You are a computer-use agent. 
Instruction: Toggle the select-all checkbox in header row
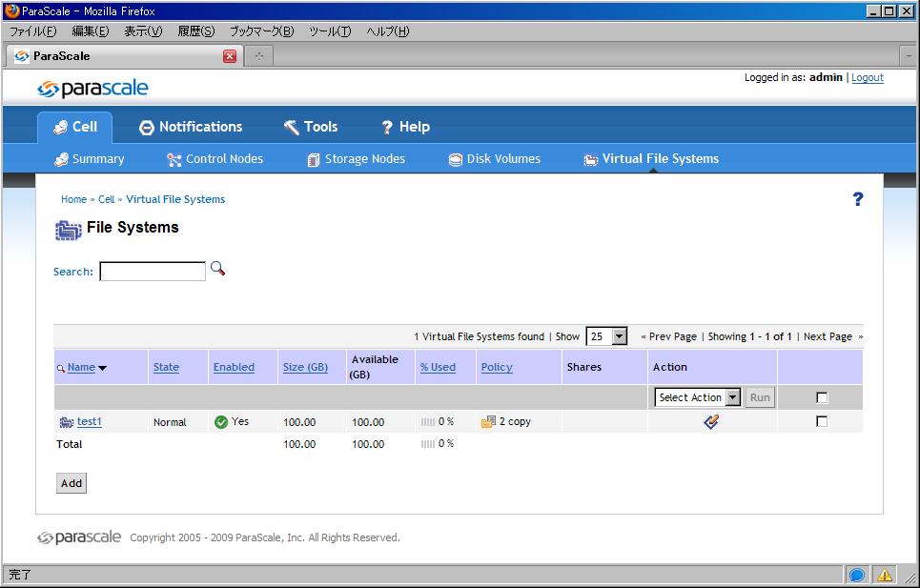tap(822, 397)
